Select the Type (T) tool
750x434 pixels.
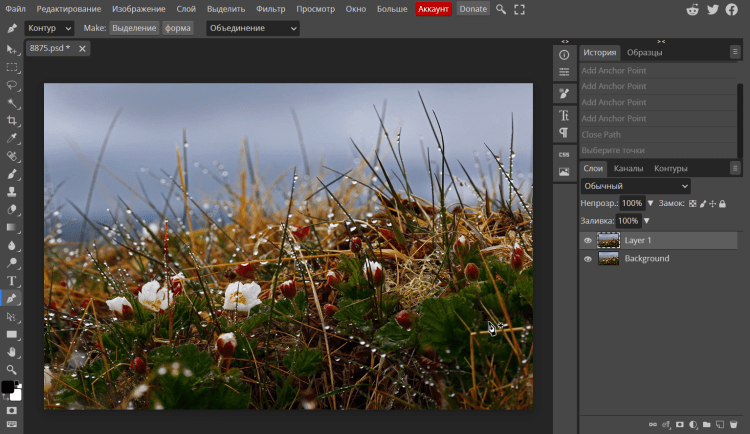point(12,281)
